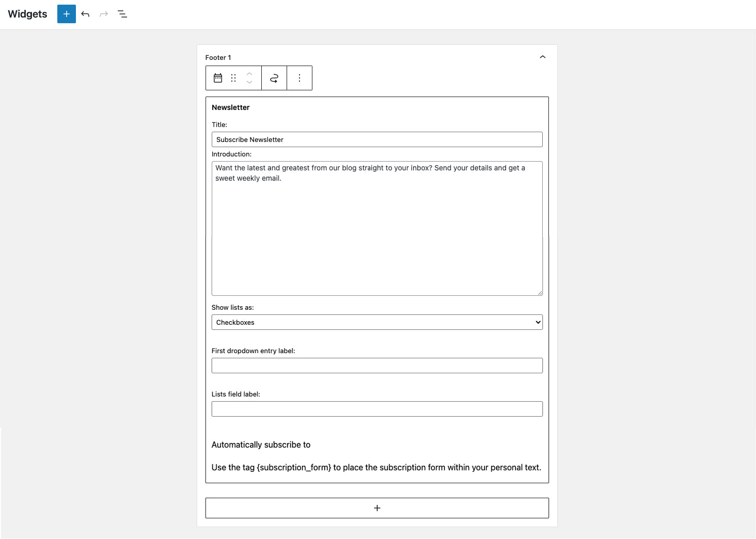Click inside the Introduction text area

pos(377,228)
